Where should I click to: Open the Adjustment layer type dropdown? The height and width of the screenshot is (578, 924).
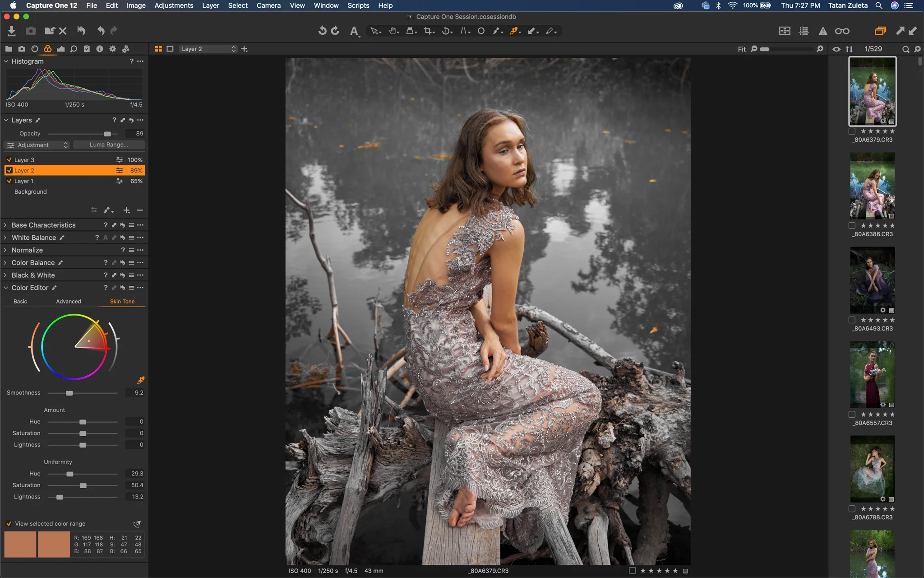click(x=37, y=145)
